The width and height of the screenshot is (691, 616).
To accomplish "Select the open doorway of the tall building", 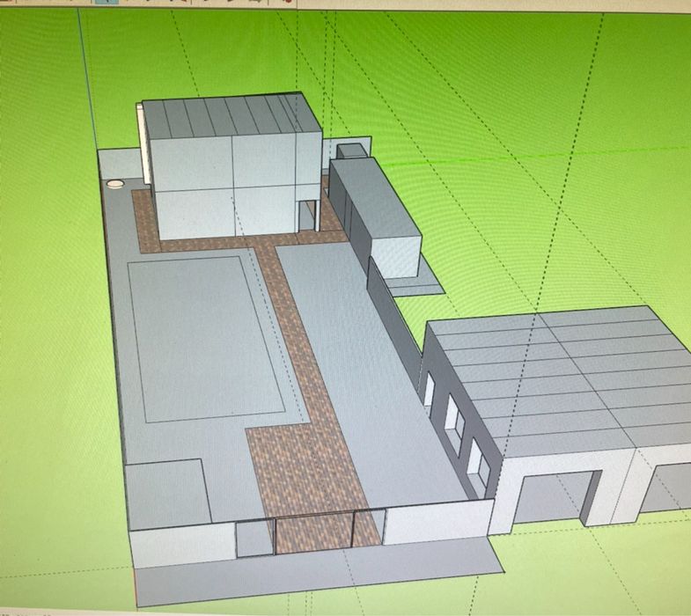I will coord(308,216).
